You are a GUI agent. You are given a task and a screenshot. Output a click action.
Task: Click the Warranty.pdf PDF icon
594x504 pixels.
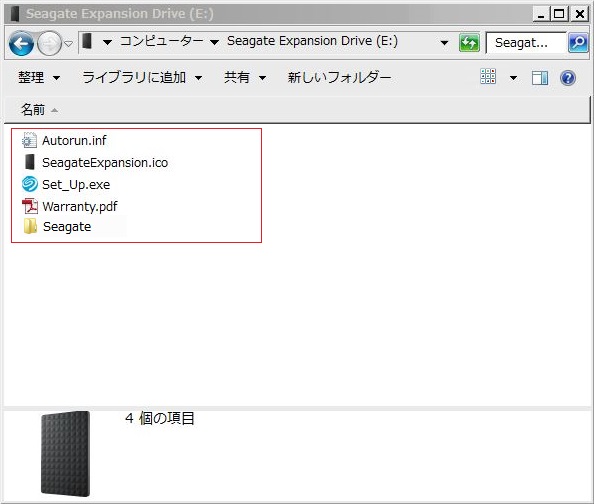[x=30, y=206]
